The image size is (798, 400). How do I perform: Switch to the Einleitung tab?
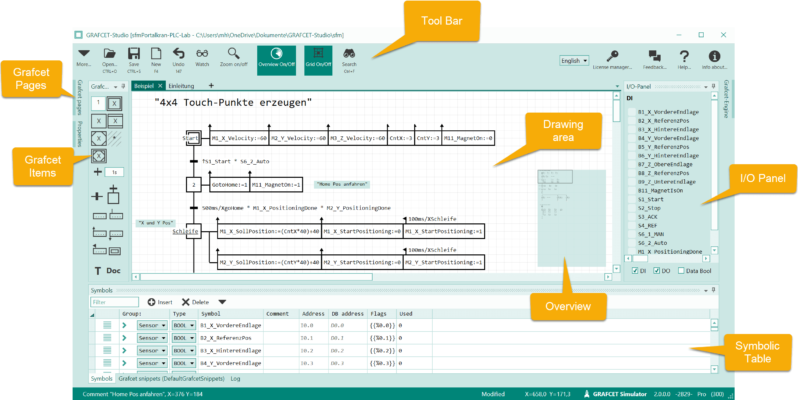click(x=181, y=86)
